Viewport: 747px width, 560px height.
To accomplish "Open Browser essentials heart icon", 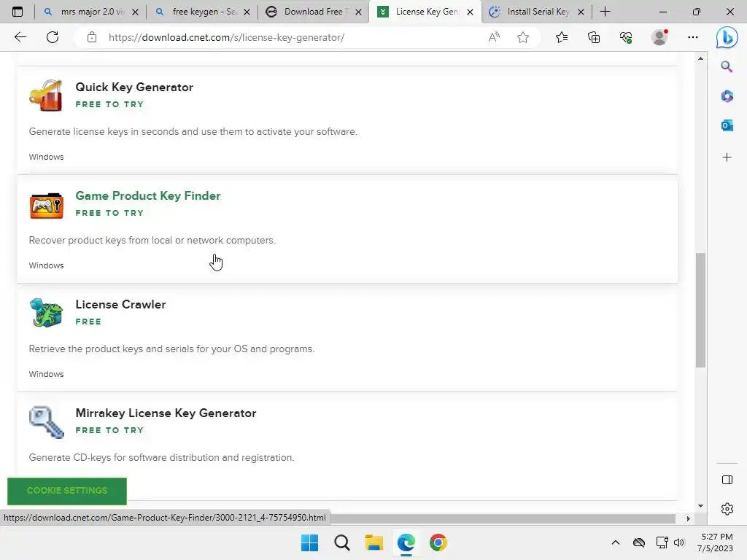I will pyautogui.click(x=626, y=37).
